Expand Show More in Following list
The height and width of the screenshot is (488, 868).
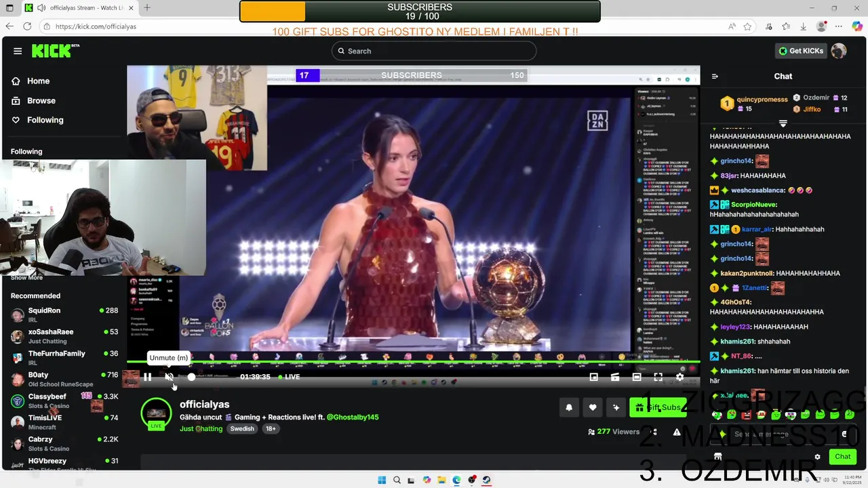coord(26,277)
